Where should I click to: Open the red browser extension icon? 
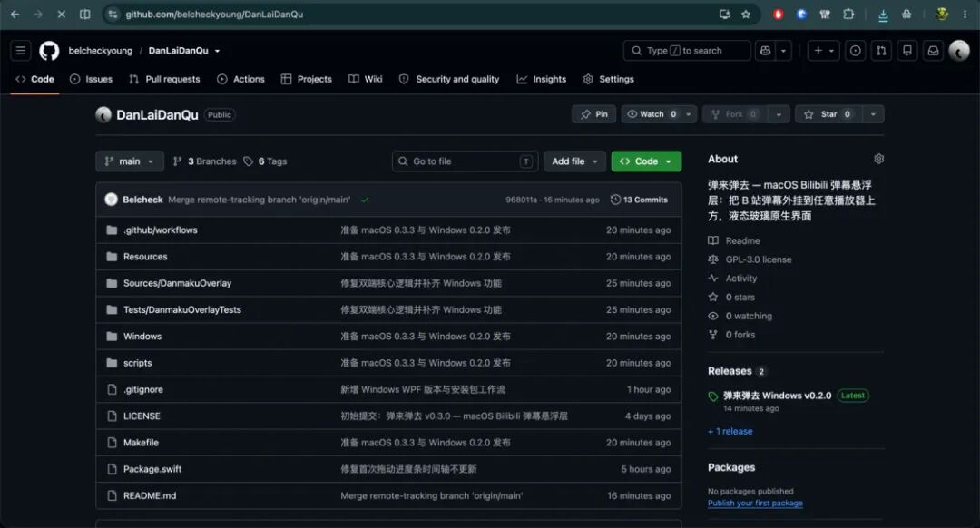coord(779,14)
